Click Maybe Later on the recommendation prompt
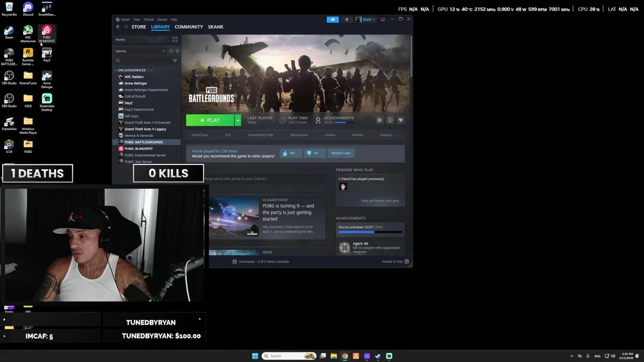The width and height of the screenshot is (644, 362). click(x=341, y=153)
